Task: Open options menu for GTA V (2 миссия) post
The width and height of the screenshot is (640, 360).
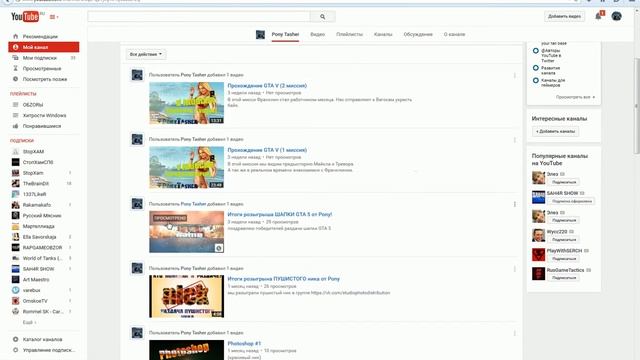Action: point(515,76)
